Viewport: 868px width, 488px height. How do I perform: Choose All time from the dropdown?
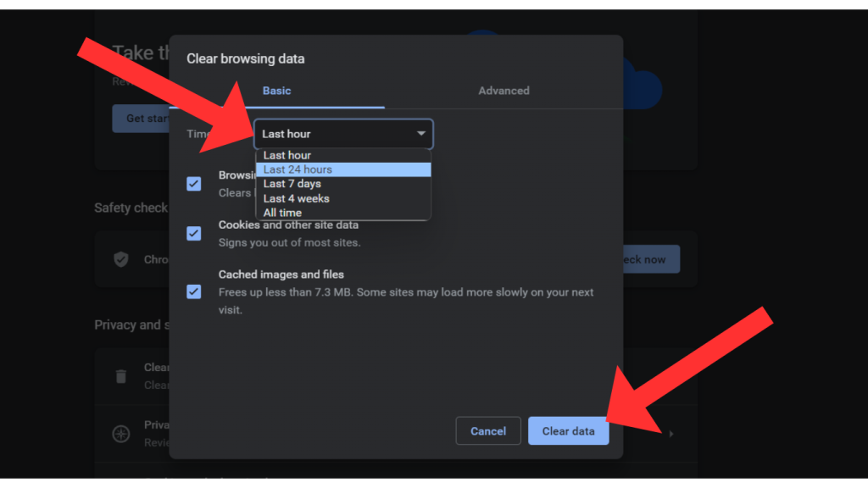point(282,213)
